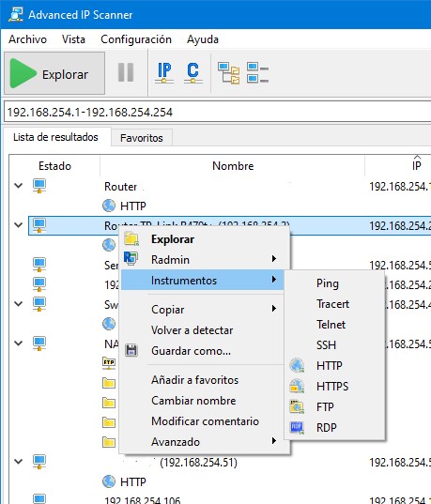The width and height of the screenshot is (431, 504).
Task: Click the Advanced IP Scanner title icon
Action: coord(15,14)
